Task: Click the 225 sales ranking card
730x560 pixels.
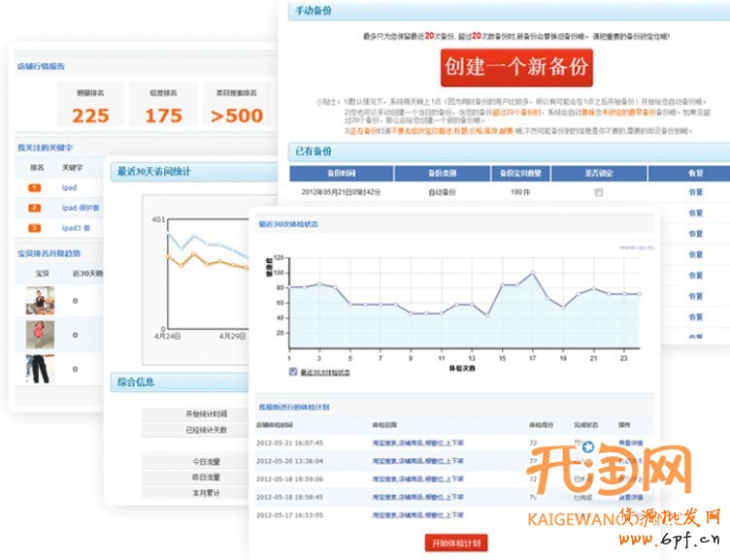Action: click(90, 107)
